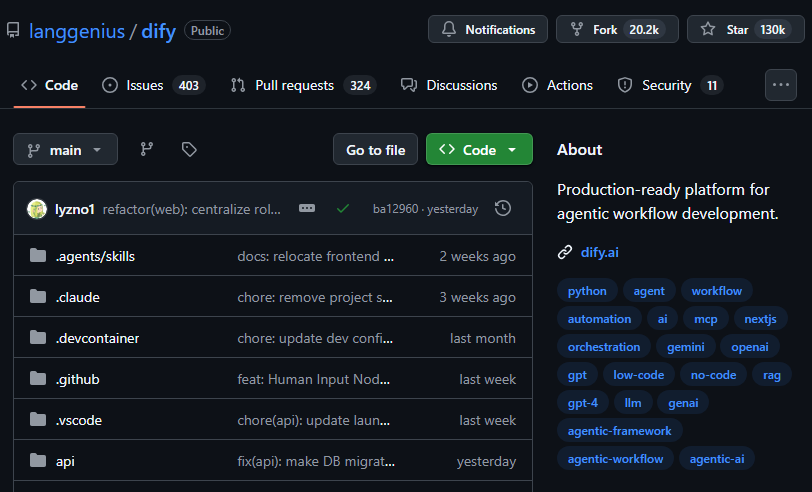Open commit 'chore(api): update laun...'
The height and width of the screenshot is (492, 812).
click(x=313, y=420)
